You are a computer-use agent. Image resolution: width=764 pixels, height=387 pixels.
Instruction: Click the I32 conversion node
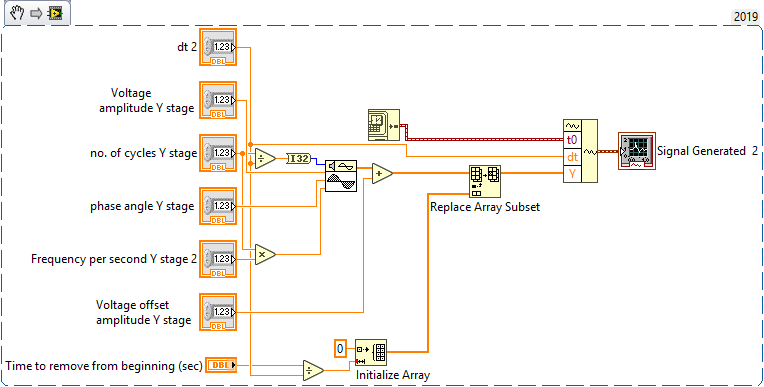click(298, 158)
